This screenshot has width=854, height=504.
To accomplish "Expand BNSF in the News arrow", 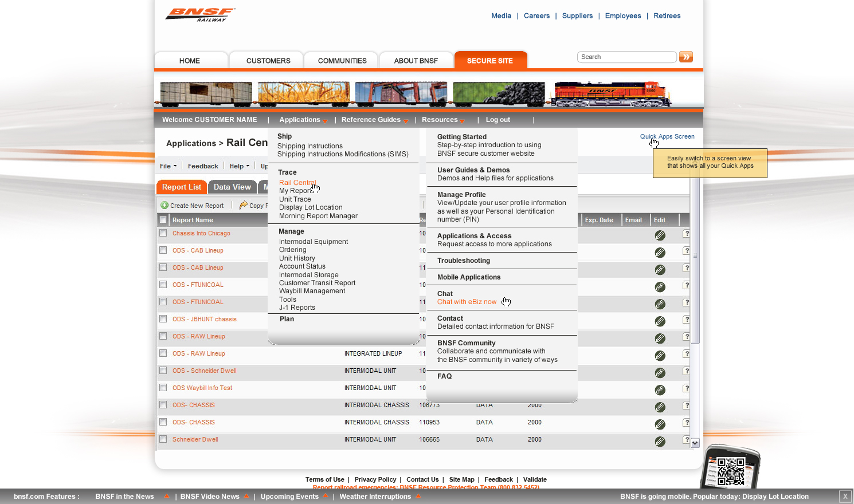I will coord(167,497).
